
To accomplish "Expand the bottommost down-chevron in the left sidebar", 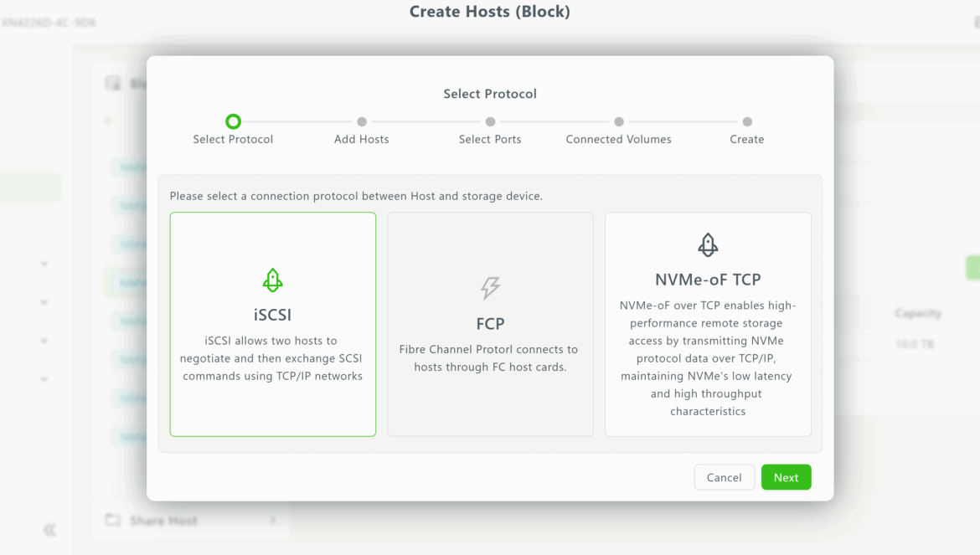I will pos(44,379).
